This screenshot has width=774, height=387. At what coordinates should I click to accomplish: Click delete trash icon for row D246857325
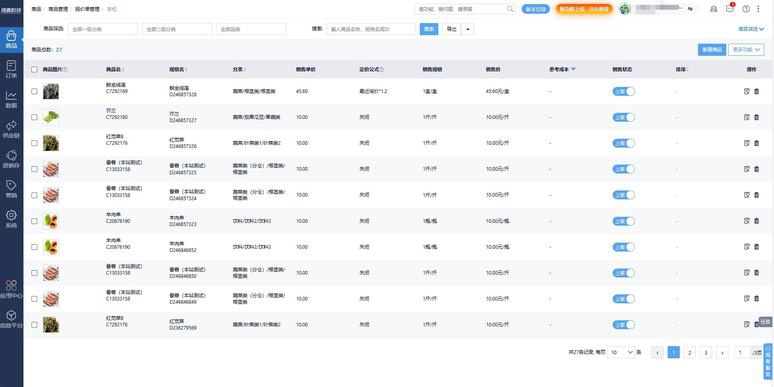point(757,169)
